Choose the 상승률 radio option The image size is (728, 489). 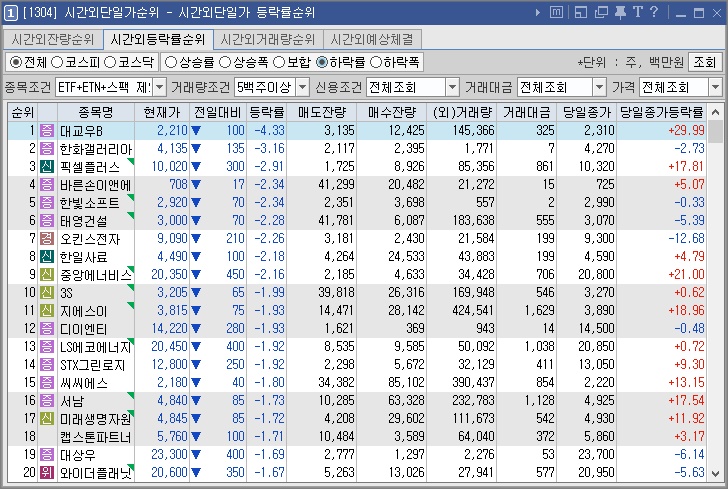pyautogui.click(x=171, y=62)
